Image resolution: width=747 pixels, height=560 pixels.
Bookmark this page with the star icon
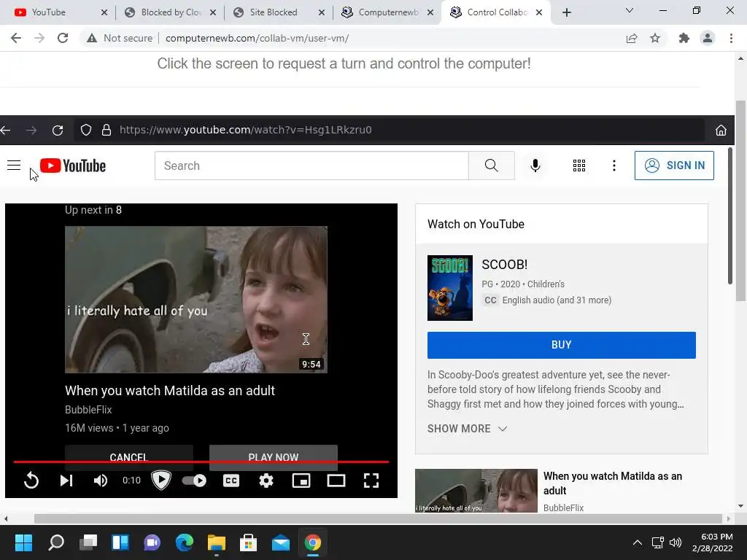click(x=655, y=38)
